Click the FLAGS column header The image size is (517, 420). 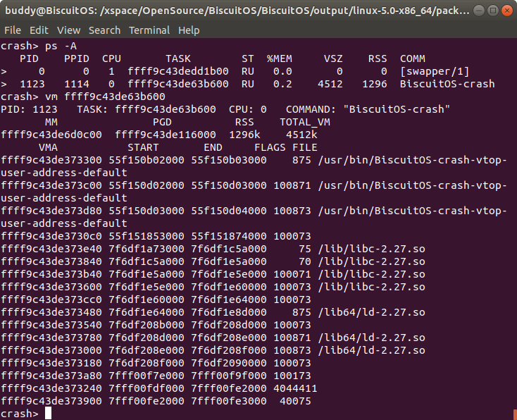point(270,147)
